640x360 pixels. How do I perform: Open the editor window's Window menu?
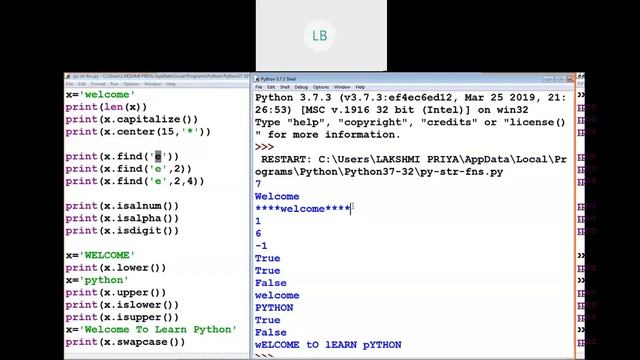153,84
